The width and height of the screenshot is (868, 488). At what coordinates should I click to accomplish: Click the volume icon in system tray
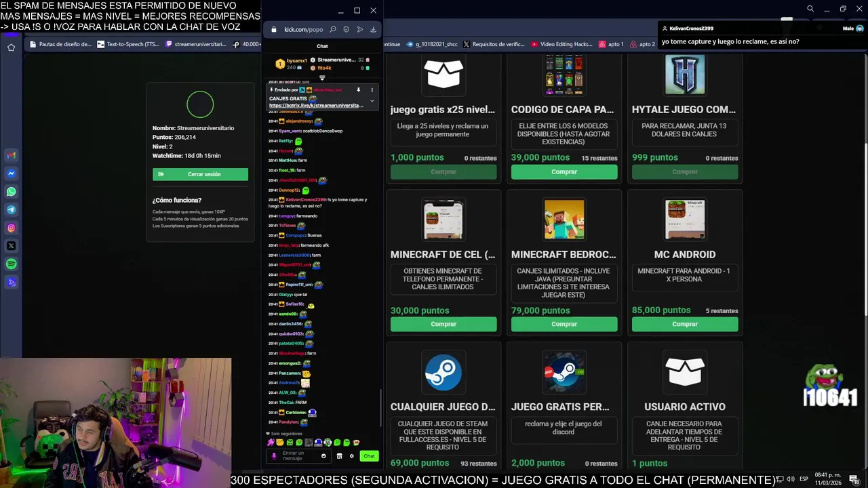point(790,479)
